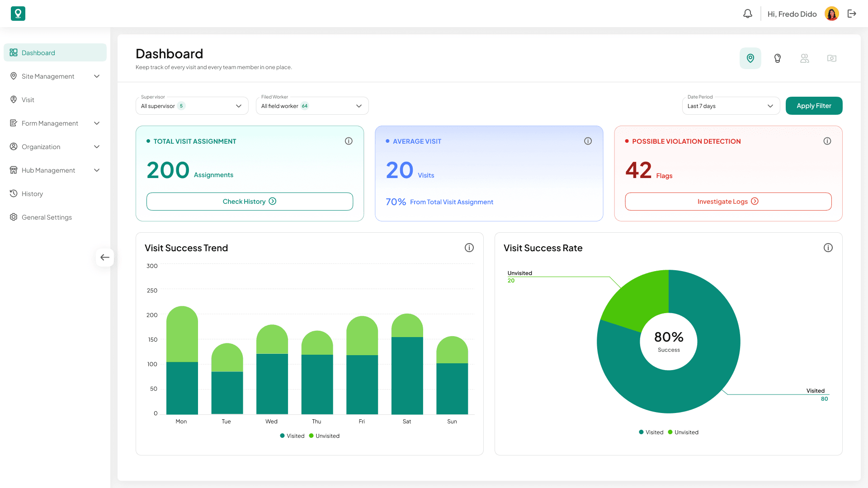The width and height of the screenshot is (868, 488).
Task: Select the team members view icon
Action: pos(805,58)
